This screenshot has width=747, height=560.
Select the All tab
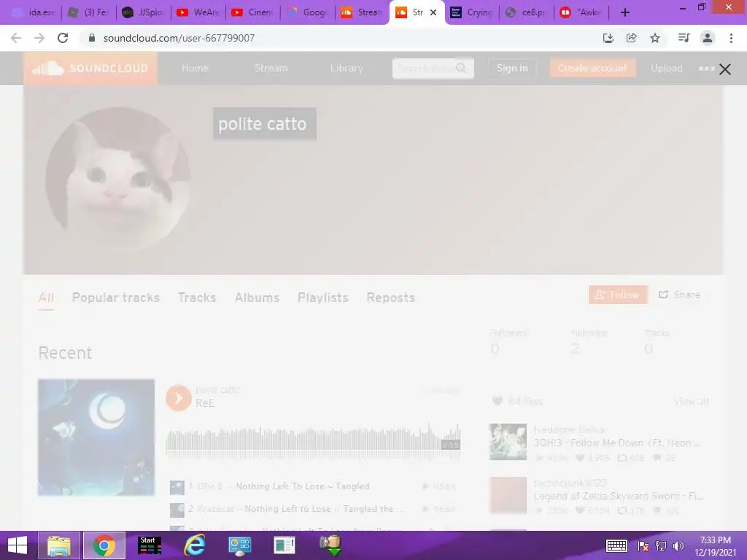point(46,297)
